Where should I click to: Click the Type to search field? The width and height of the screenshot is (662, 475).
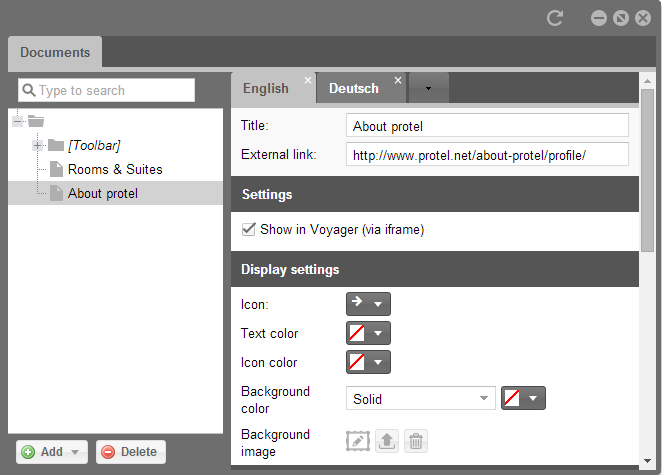pos(106,90)
